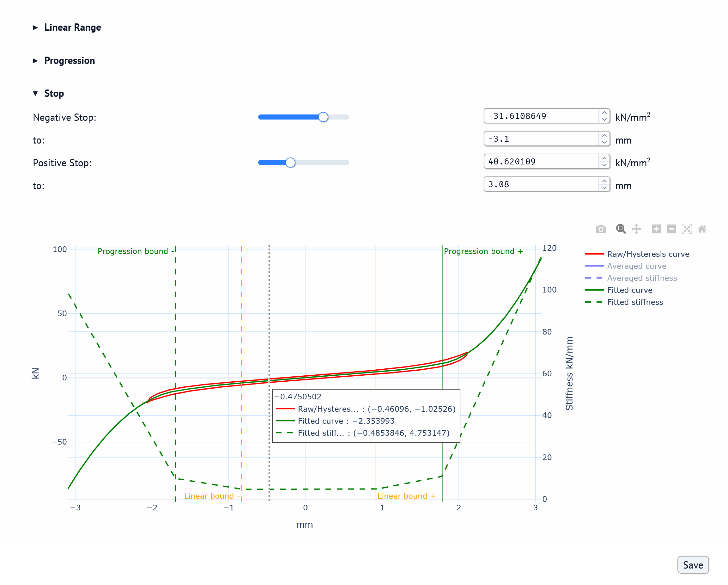Image resolution: width=728 pixels, height=585 pixels.
Task: Download plot as PNG camera icon
Action: tap(601, 229)
